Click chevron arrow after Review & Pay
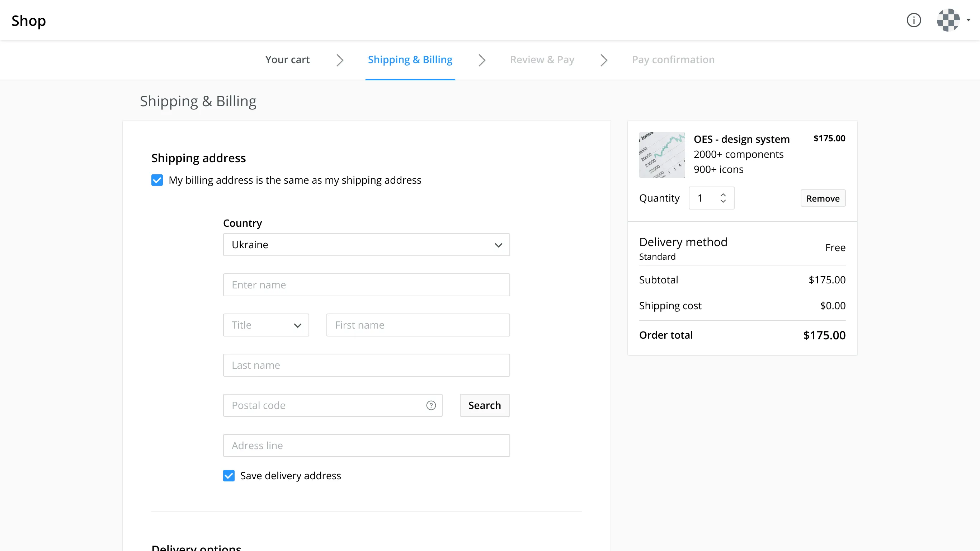This screenshot has width=980, height=551. (603, 60)
